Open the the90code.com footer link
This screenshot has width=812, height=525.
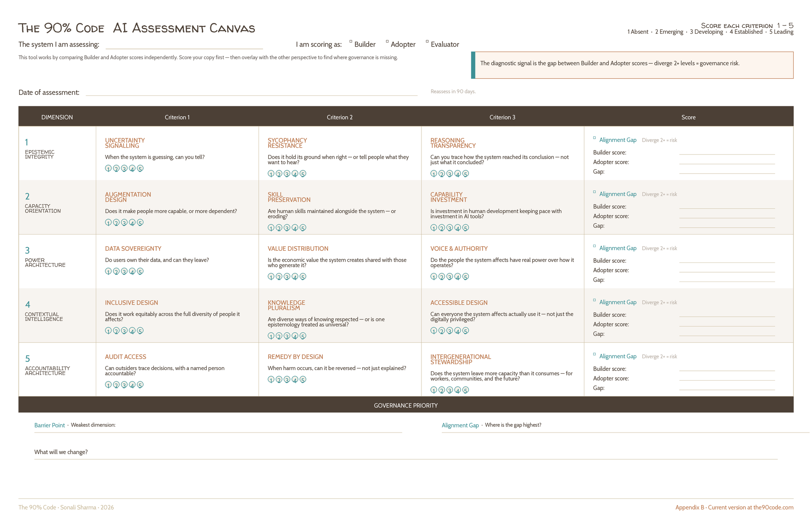(x=773, y=507)
